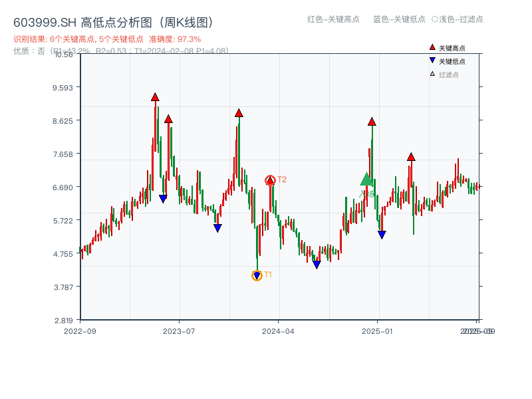Click the red triangle marker above 8.625 level
This screenshot has width=532, height=399.
click(238, 113)
